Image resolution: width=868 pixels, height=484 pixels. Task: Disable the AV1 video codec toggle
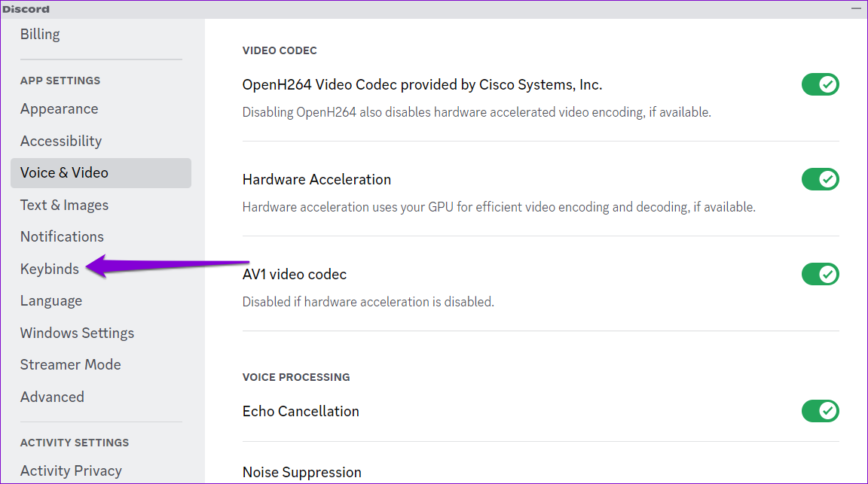820,274
